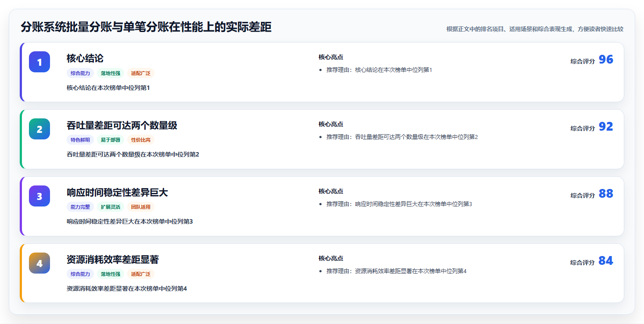The image size is (644, 324).
Task: Click the 综合能力 tag in the 资源消耗 card
Action: coord(80,274)
